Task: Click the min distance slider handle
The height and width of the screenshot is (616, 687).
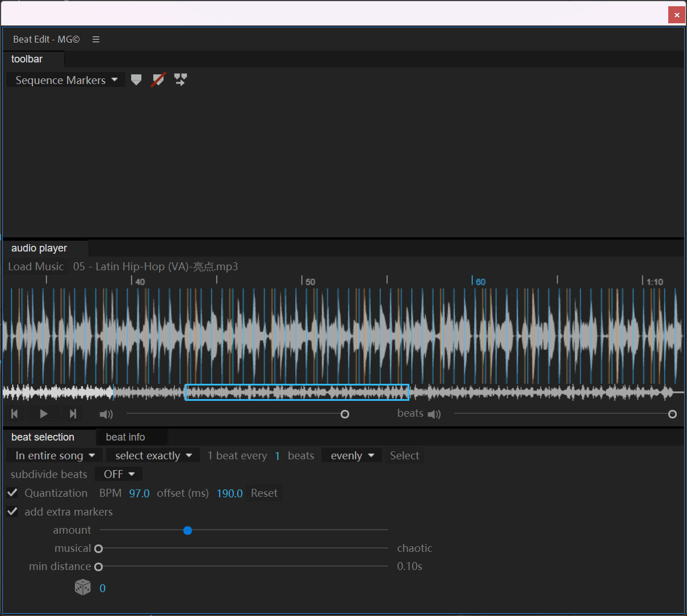Action: pyautogui.click(x=99, y=567)
